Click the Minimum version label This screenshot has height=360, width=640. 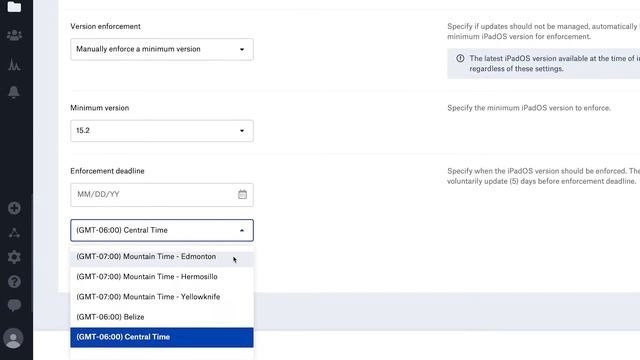[x=100, y=108]
